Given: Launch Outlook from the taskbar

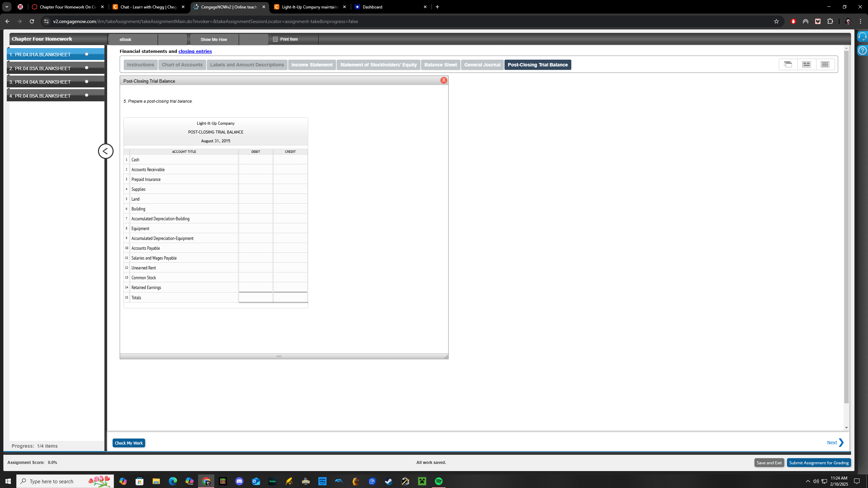Looking at the screenshot, I should [x=256, y=481].
